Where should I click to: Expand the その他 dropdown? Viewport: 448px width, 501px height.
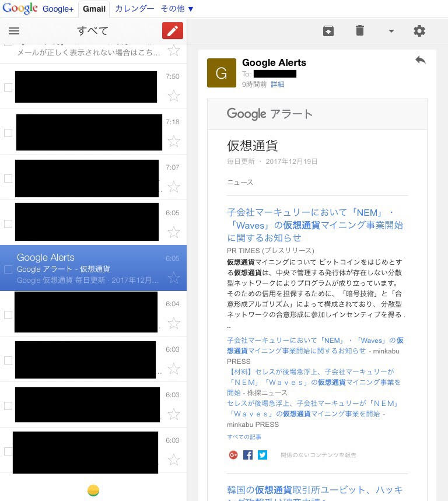coord(177,9)
